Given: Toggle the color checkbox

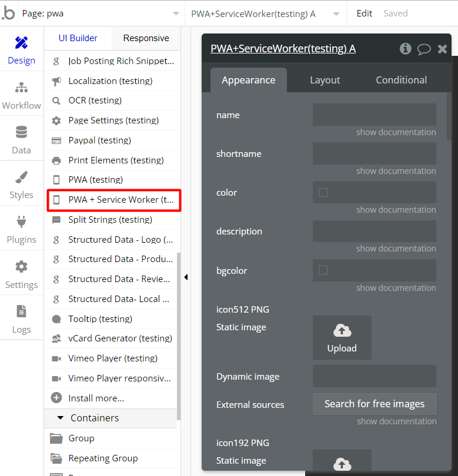Looking at the screenshot, I should [323, 192].
